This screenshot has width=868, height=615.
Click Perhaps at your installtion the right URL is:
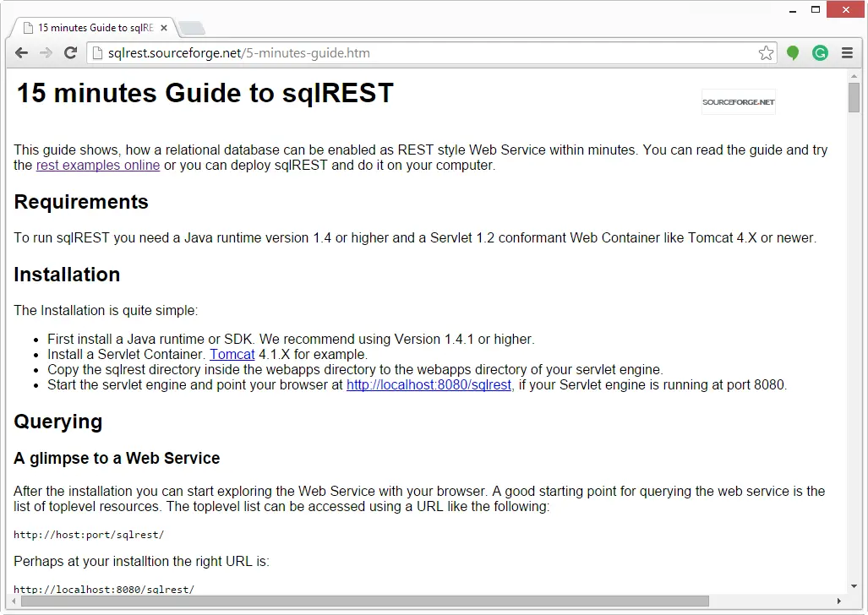[x=142, y=561]
